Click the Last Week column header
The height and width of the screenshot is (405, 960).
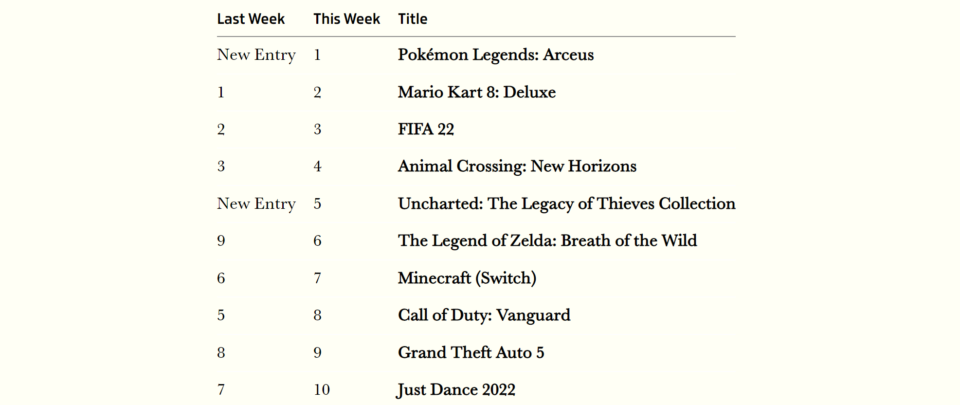tap(250, 19)
